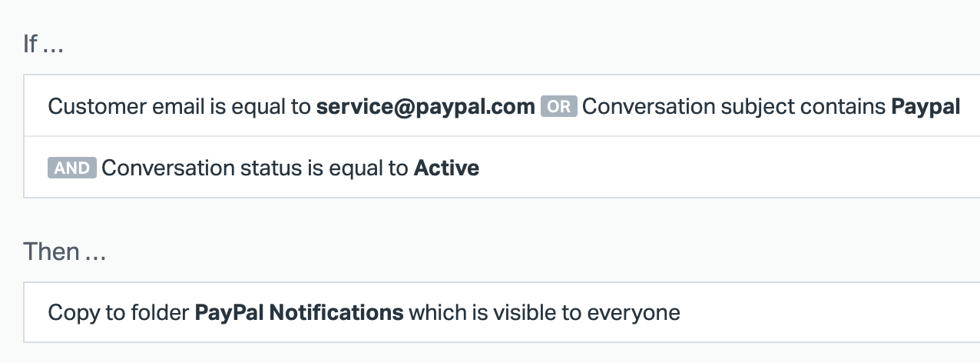Image resolution: width=980 pixels, height=363 pixels.
Task: Select blank space right of Active status
Action: click(x=691, y=168)
